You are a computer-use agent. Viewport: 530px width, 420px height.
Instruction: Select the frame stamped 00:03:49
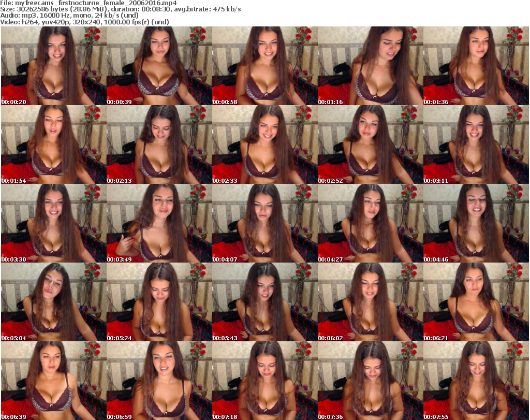pos(159,223)
